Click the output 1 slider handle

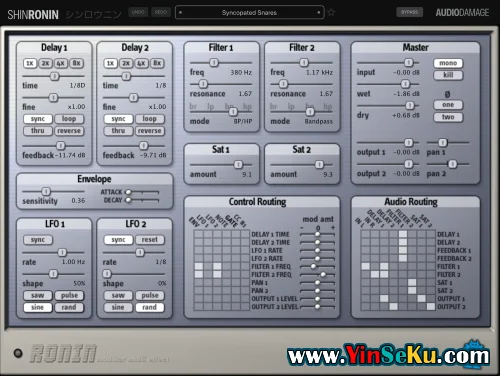pyautogui.click(x=409, y=143)
